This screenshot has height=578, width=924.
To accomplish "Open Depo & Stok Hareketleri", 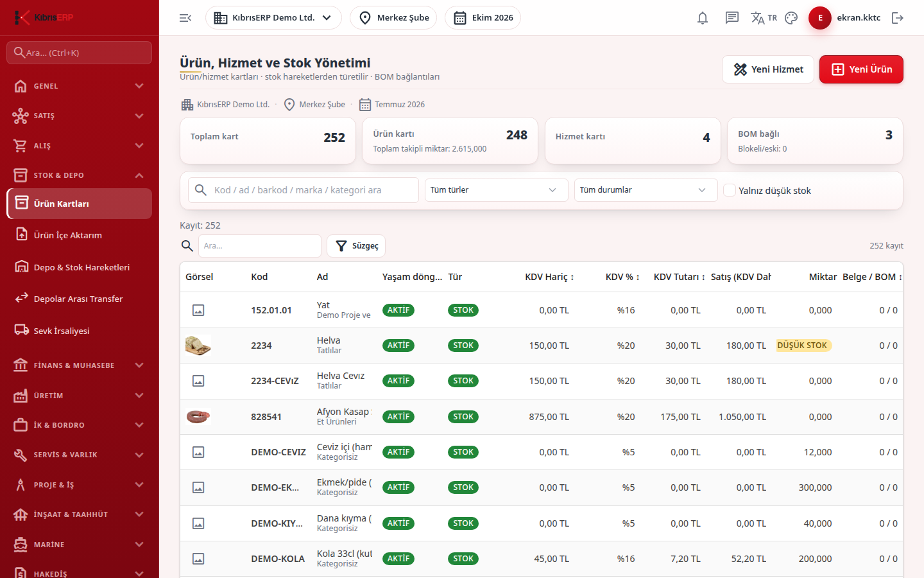I will tap(80, 267).
